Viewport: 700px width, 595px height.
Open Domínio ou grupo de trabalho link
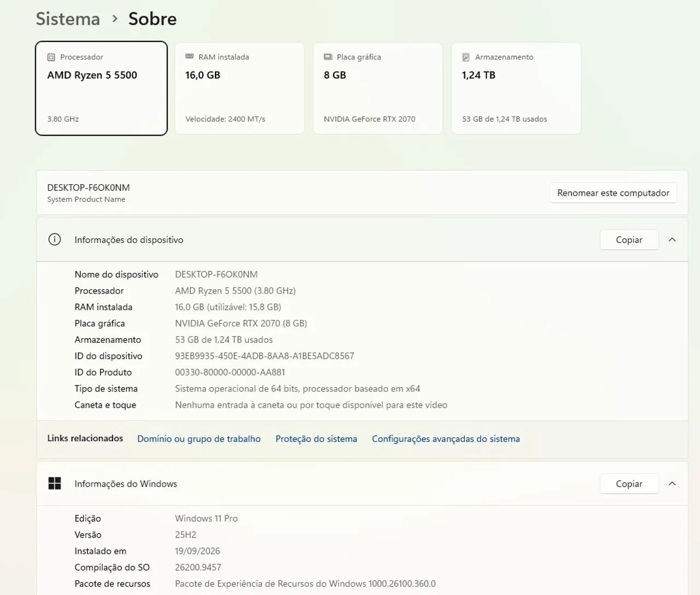199,439
